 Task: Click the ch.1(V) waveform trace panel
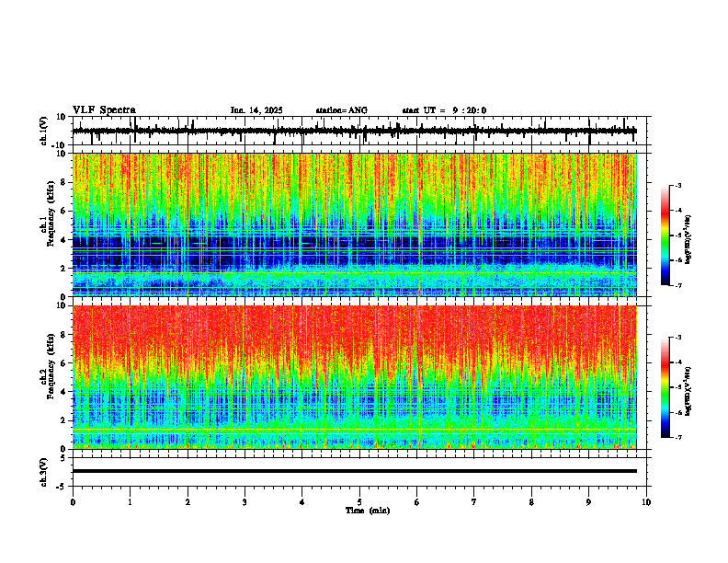[361, 131]
